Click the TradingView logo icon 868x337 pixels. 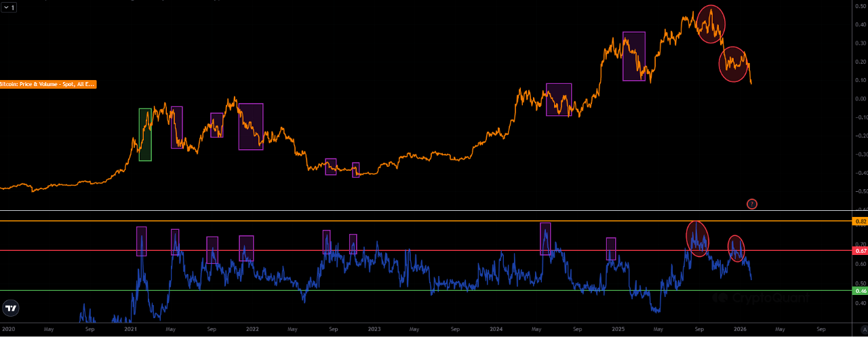(10, 309)
